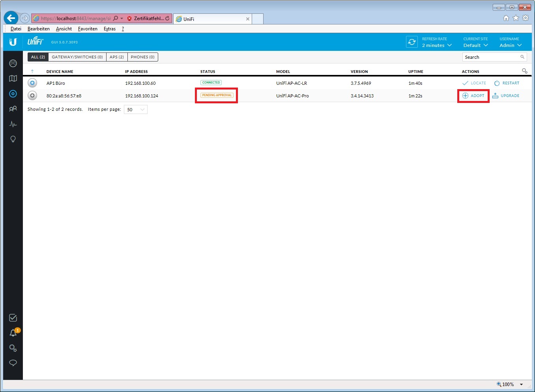
Task: Open the Extras menu
Action: [x=110, y=29]
